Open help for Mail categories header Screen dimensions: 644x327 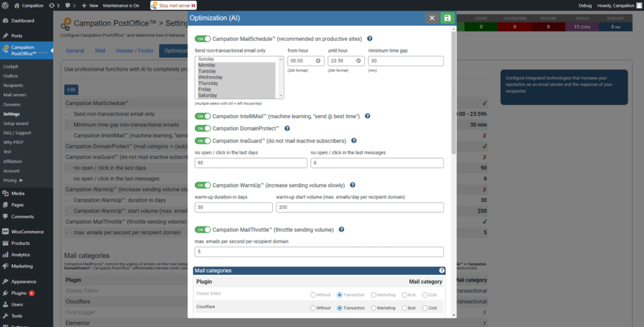tap(441, 270)
